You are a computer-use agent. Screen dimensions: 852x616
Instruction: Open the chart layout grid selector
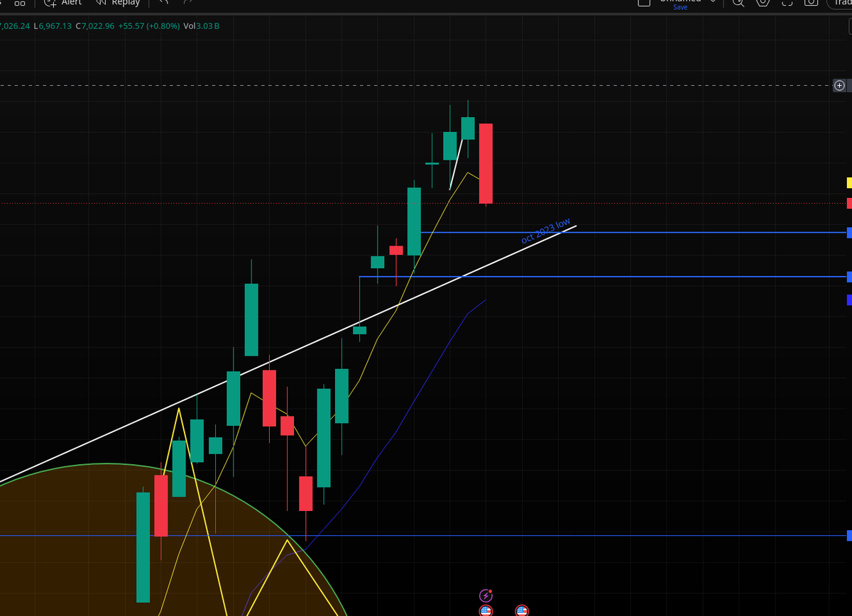point(20,3)
